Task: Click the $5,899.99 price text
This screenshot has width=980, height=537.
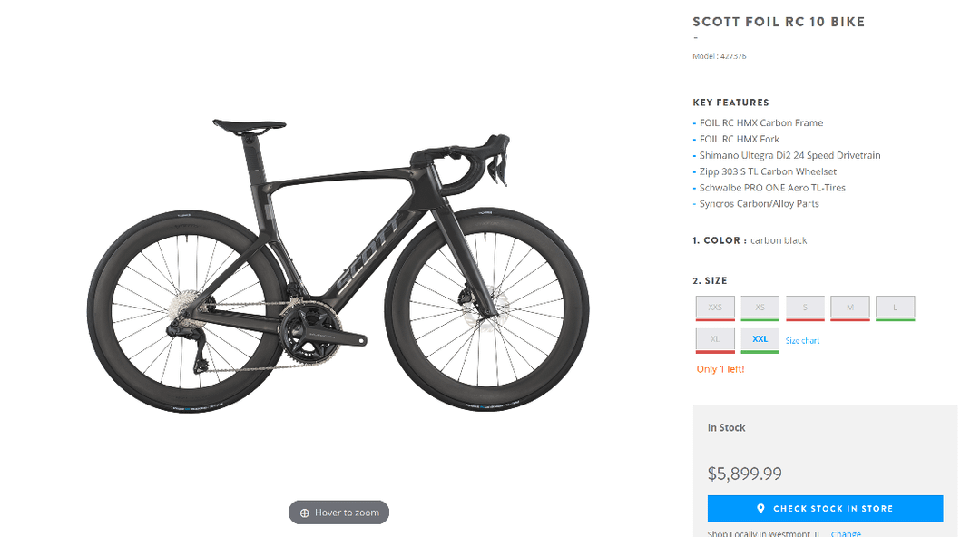Action: pyautogui.click(x=744, y=474)
